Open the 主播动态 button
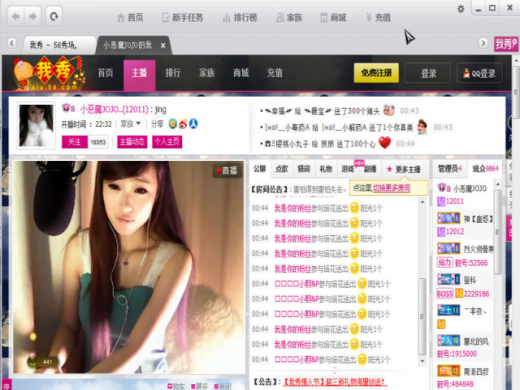 (x=132, y=142)
